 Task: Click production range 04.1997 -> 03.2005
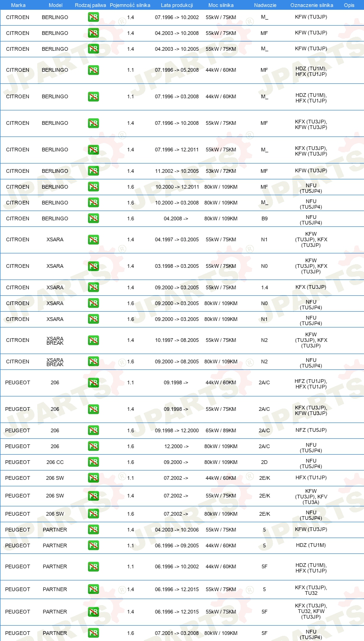(176, 240)
